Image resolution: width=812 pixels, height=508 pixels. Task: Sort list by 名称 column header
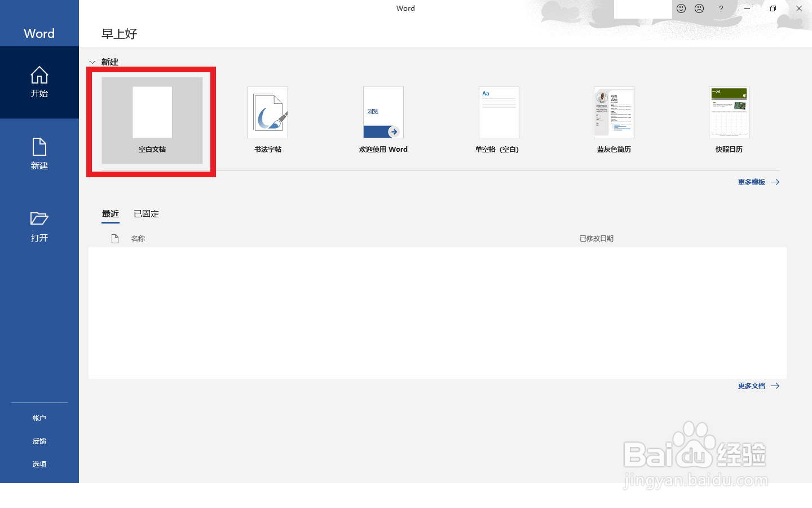click(138, 239)
